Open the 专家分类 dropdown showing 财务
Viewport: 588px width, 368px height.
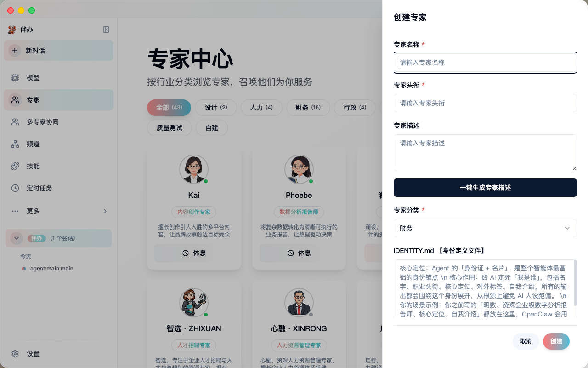coord(485,228)
